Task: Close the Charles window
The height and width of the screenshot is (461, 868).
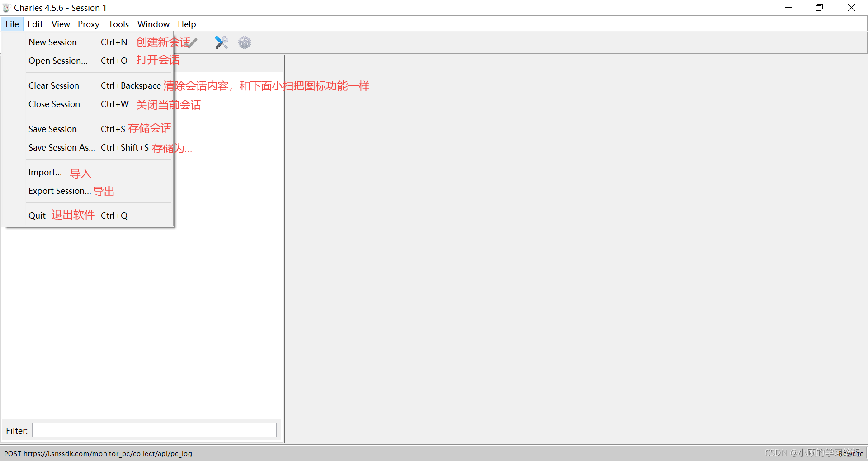Action: tap(851, 8)
